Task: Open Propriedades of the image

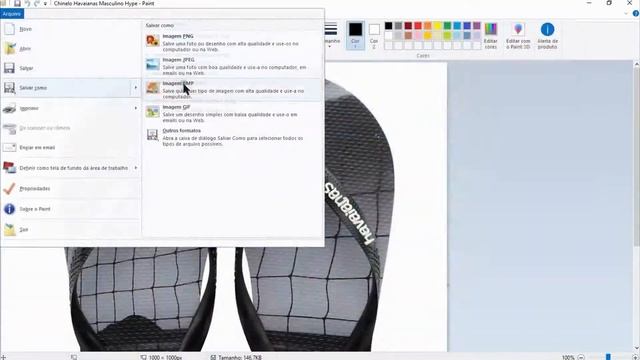Action: tap(71, 189)
